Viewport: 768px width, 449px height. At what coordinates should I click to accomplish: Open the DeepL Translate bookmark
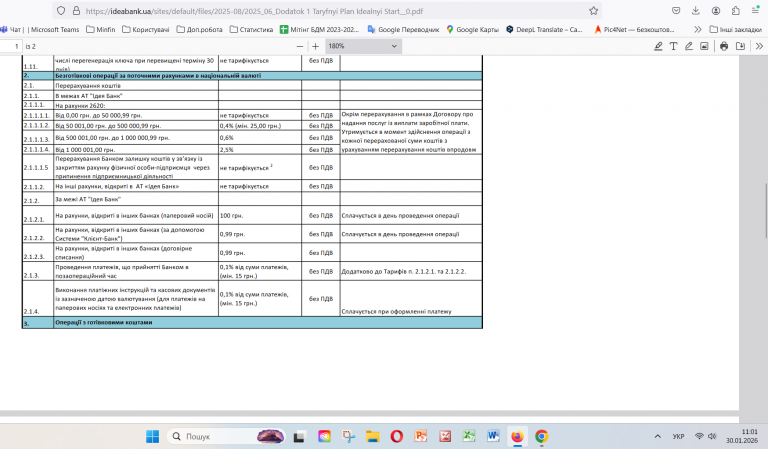coord(544,29)
